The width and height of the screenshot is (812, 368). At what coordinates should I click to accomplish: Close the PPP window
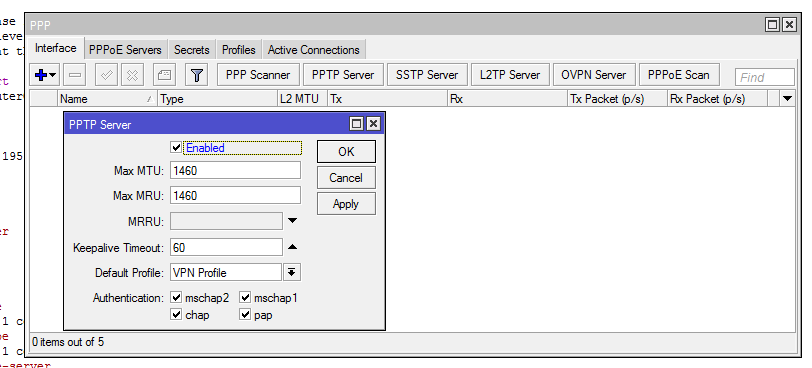coord(789,24)
